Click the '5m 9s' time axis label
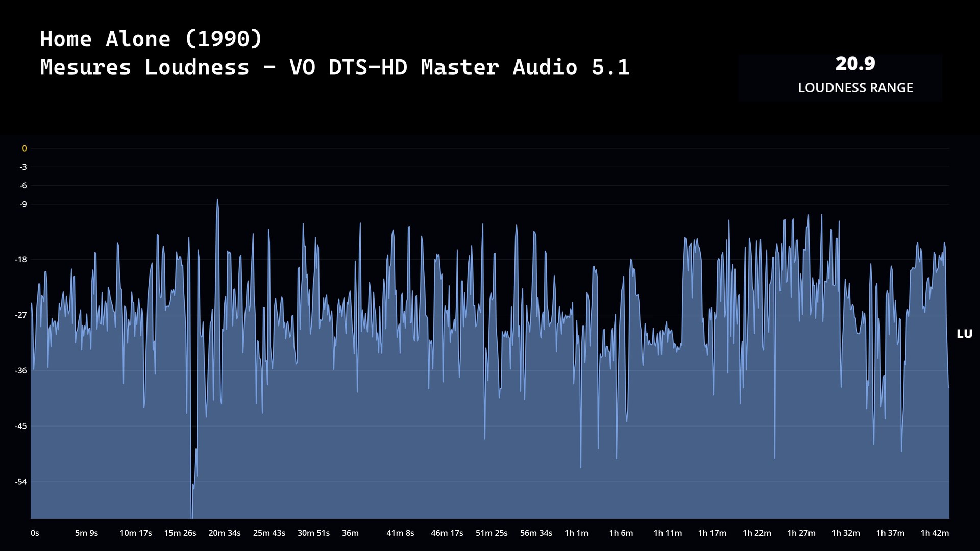 point(86,533)
